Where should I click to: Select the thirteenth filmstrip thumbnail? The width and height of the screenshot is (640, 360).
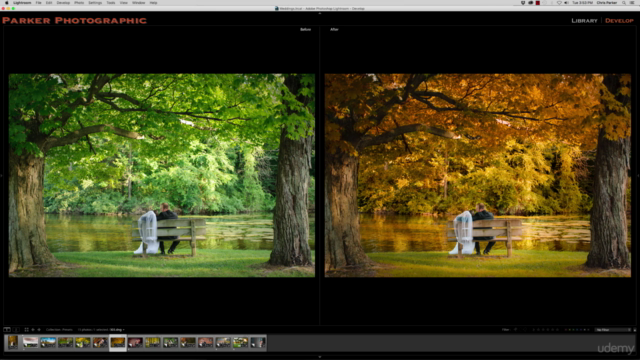pos(223,342)
